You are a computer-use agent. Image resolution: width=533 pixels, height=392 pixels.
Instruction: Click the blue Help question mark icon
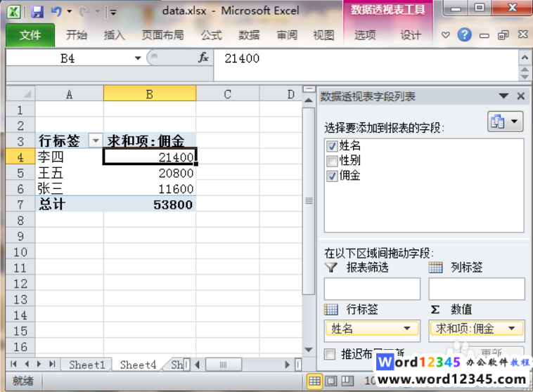click(x=464, y=34)
